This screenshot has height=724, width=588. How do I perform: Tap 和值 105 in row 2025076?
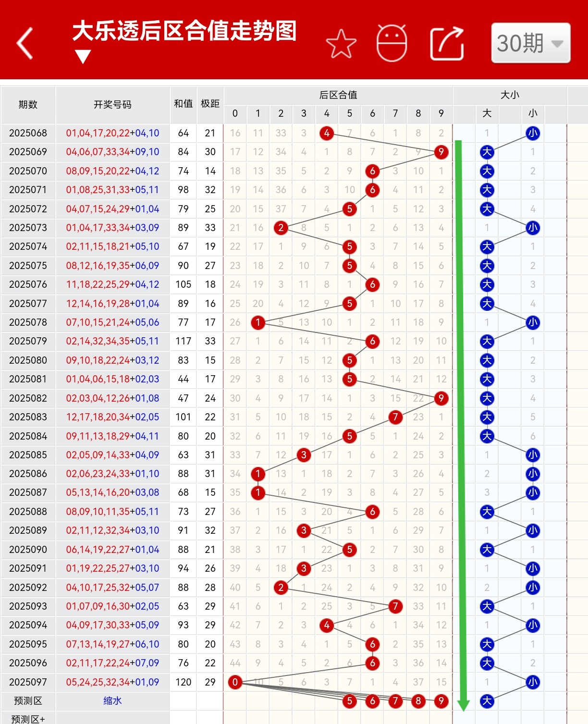183,284
